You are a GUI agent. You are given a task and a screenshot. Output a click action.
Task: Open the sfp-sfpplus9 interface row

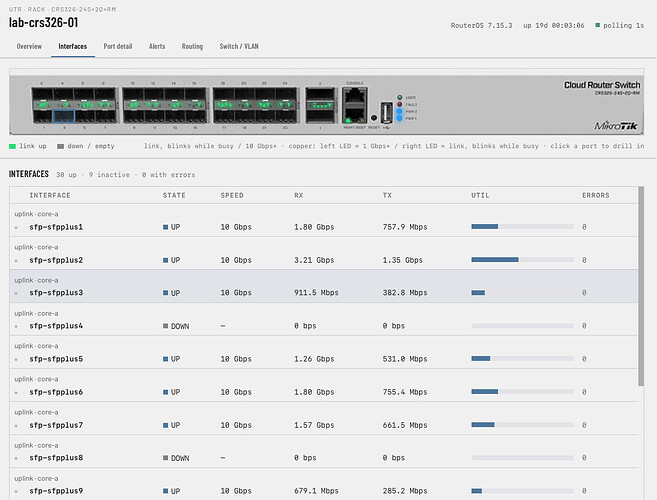[323, 484]
